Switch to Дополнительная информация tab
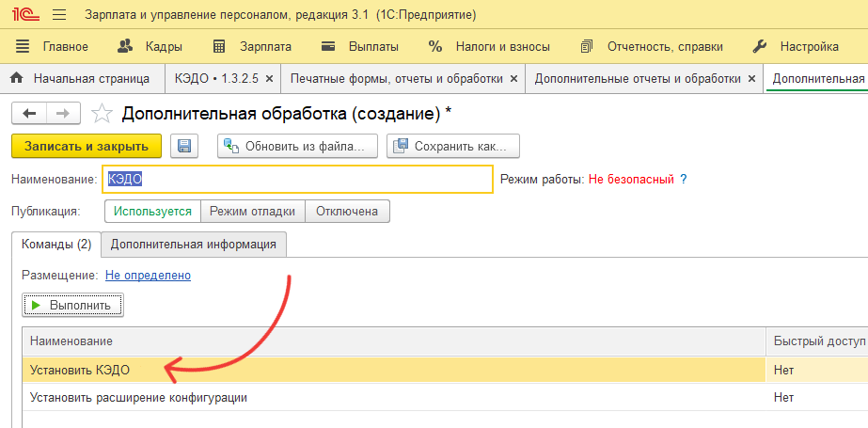This screenshot has width=868, height=428. click(x=193, y=245)
